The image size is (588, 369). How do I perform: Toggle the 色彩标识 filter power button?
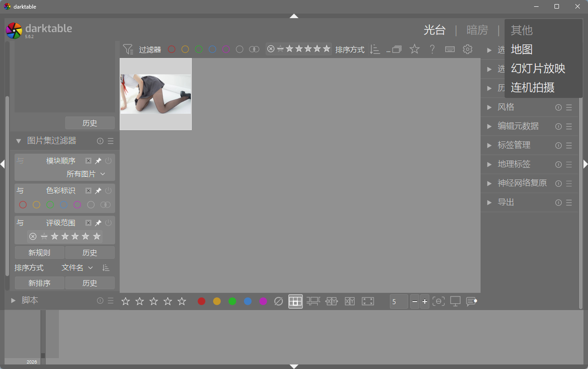[108, 191]
